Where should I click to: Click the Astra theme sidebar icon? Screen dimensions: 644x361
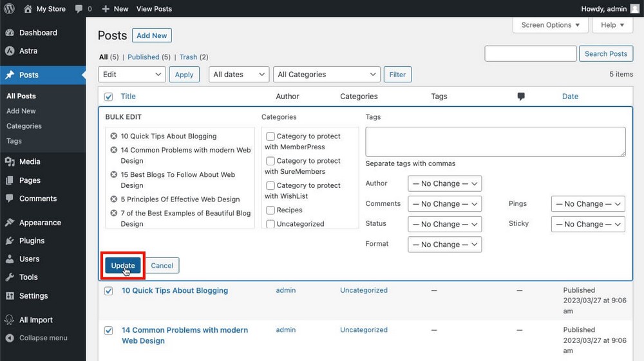point(10,51)
